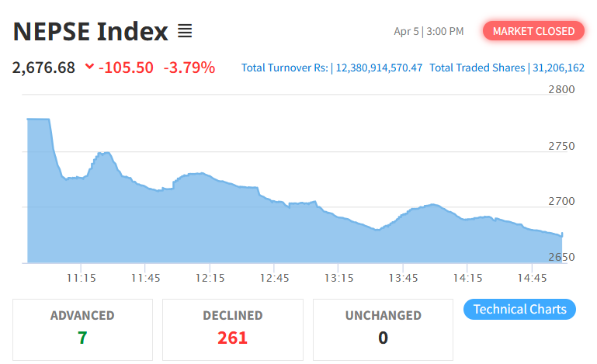Click the Total Turnover Rs label
597x364 pixels.
click(x=285, y=68)
